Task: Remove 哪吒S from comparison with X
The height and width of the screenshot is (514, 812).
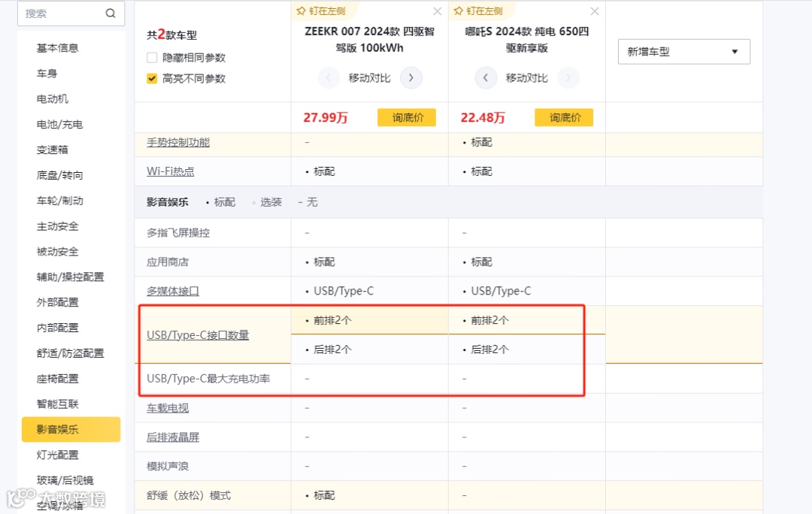Action: tap(595, 11)
